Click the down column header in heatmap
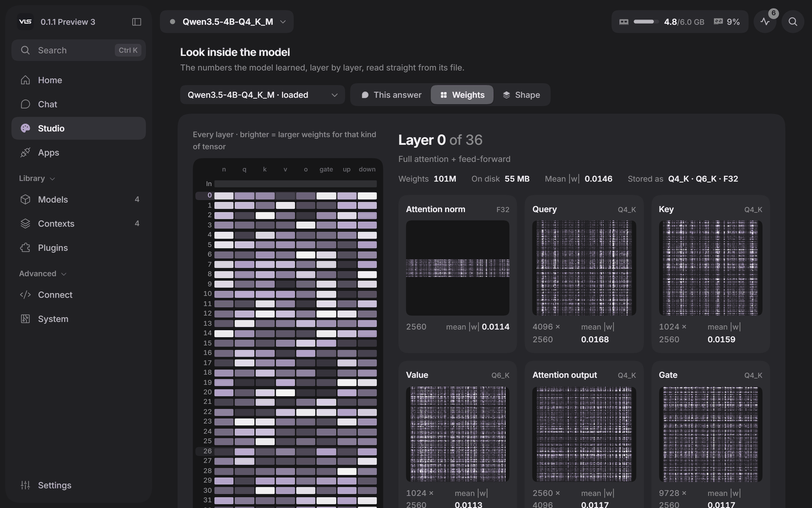812x508 pixels. [x=367, y=169]
